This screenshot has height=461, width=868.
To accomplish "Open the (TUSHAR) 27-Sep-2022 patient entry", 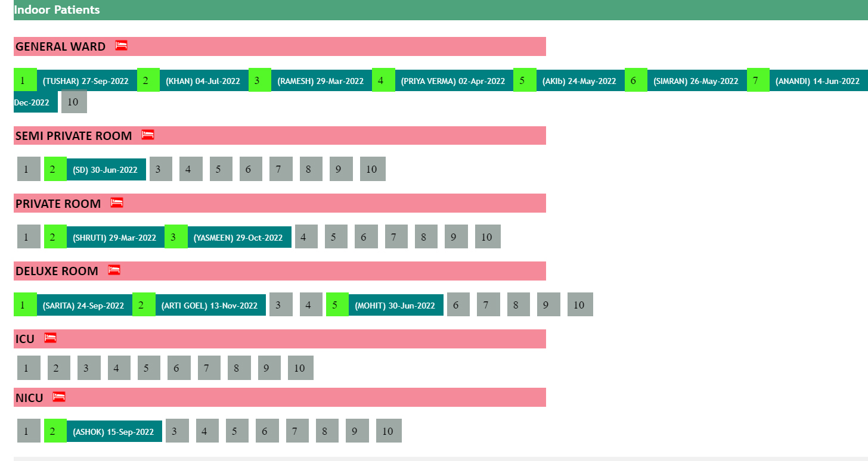I will point(87,81).
